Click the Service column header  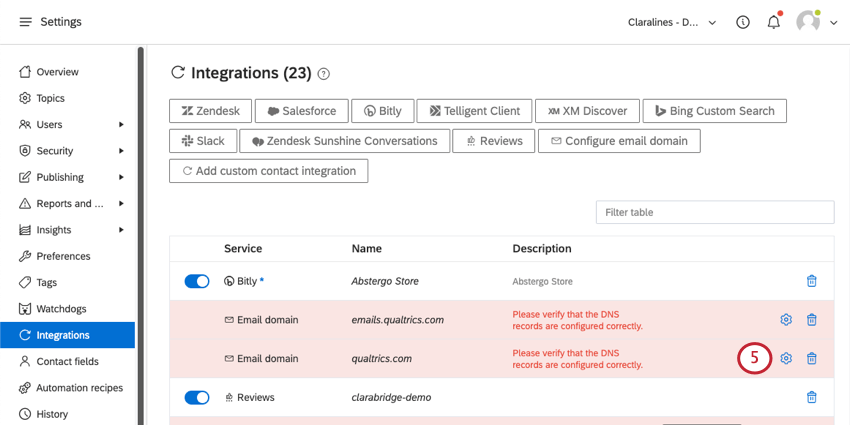pos(243,249)
